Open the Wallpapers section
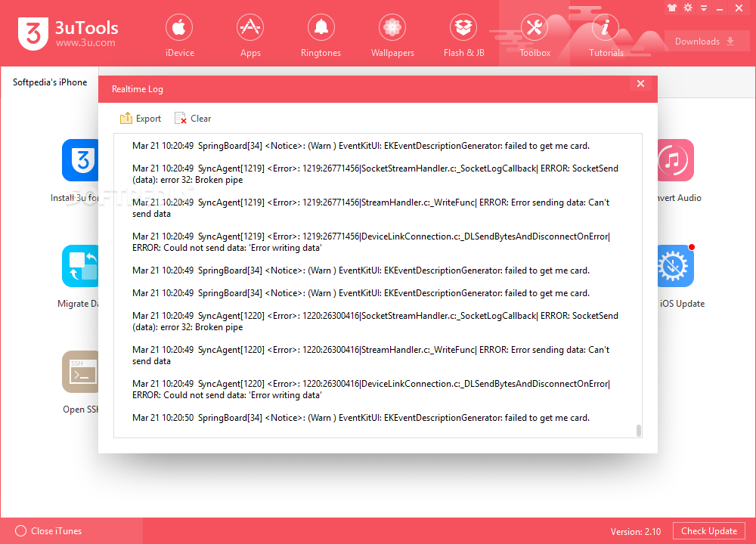The image size is (756, 544). (392, 36)
